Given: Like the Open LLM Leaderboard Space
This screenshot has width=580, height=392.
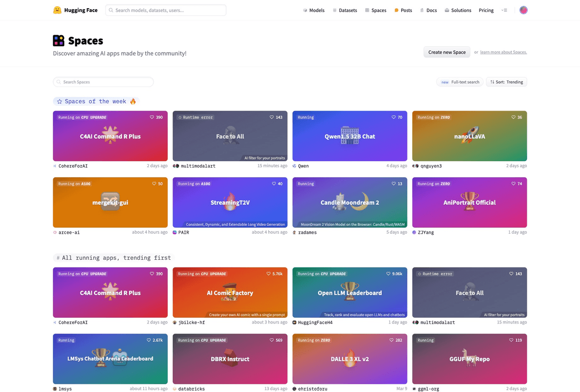Looking at the screenshot, I should [388, 274].
